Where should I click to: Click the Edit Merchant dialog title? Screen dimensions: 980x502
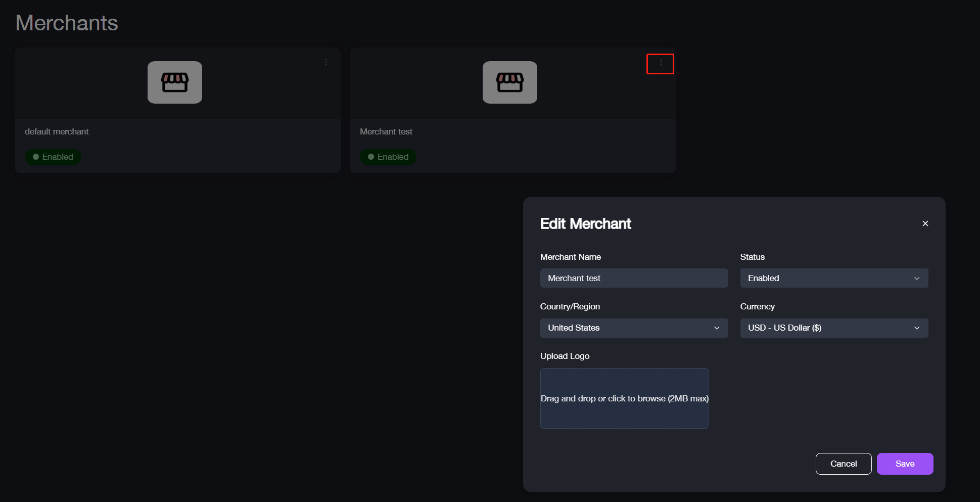point(585,223)
